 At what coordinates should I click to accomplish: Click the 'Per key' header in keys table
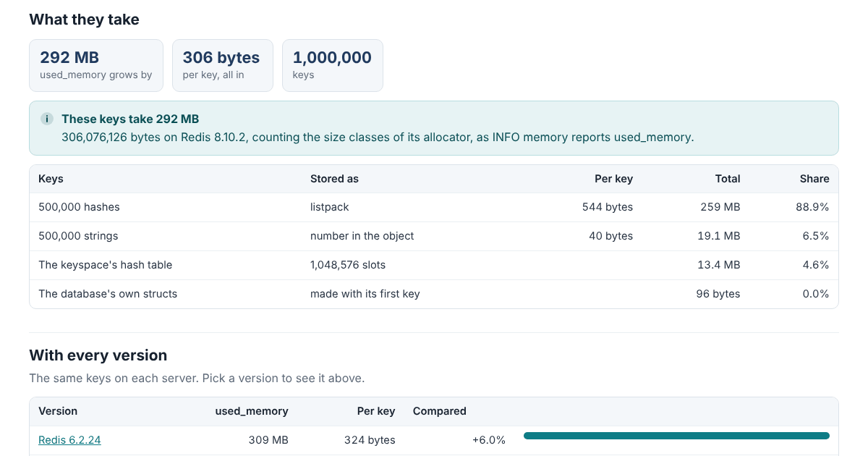(613, 179)
